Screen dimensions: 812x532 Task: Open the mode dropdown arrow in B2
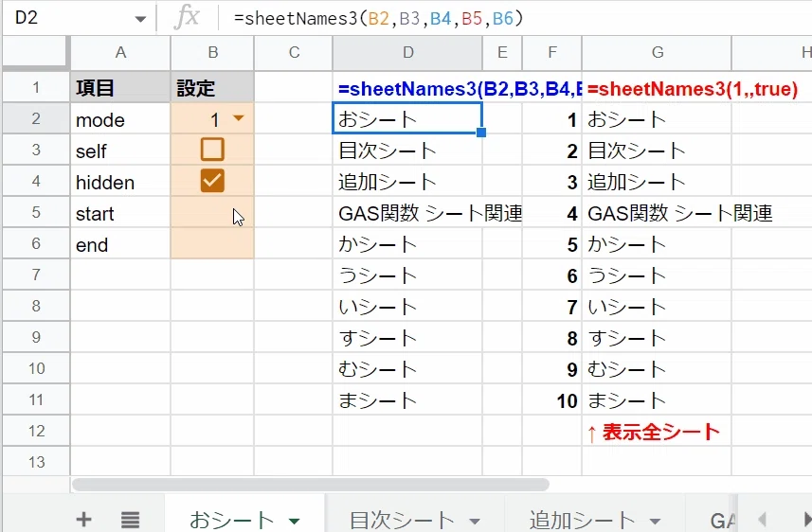click(238, 118)
